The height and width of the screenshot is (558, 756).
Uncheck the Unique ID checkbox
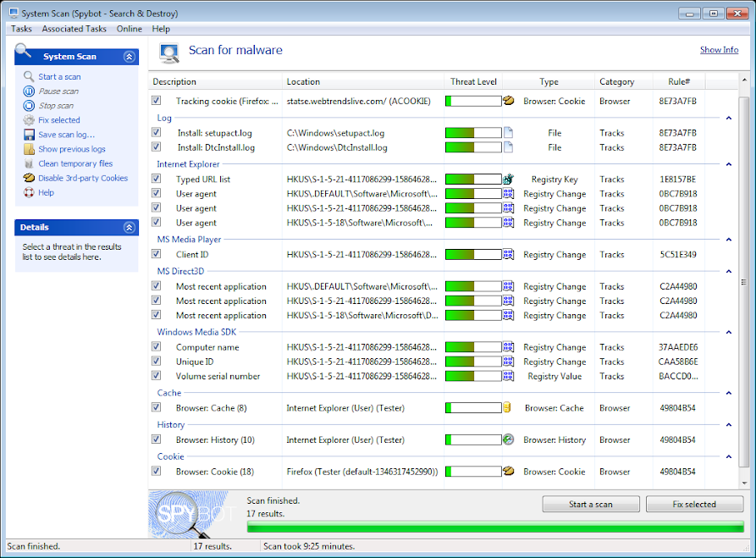pyautogui.click(x=156, y=361)
